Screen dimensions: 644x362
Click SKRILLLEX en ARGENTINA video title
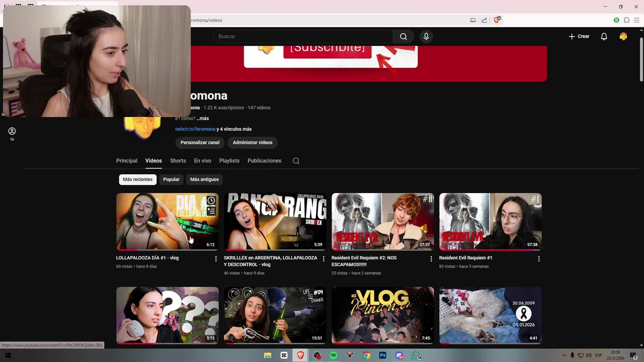[x=271, y=261]
